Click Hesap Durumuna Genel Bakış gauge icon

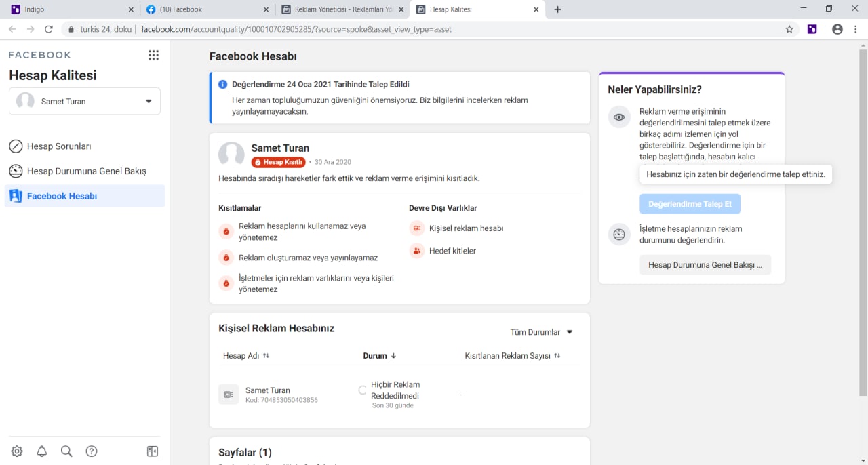point(15,171)
